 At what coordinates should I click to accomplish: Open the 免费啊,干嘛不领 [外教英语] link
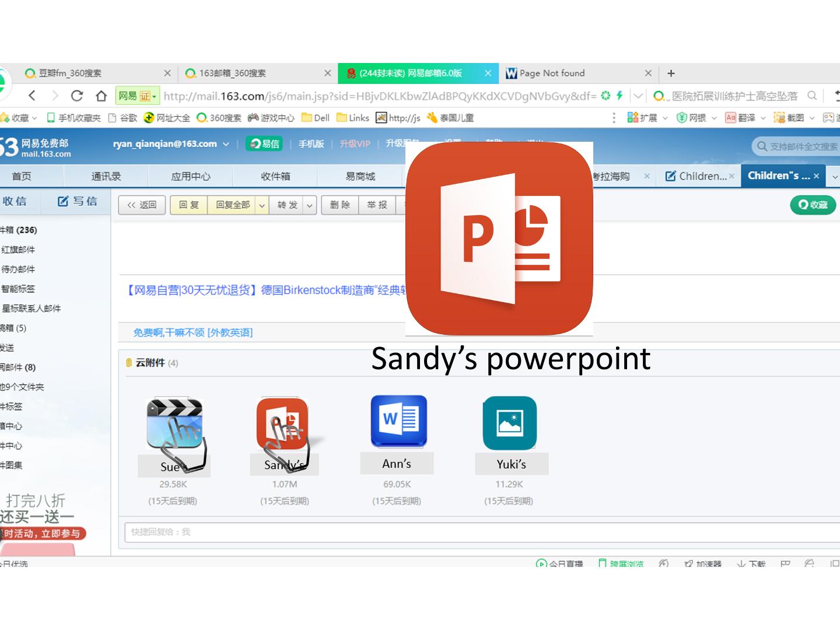tap(193, 332)
